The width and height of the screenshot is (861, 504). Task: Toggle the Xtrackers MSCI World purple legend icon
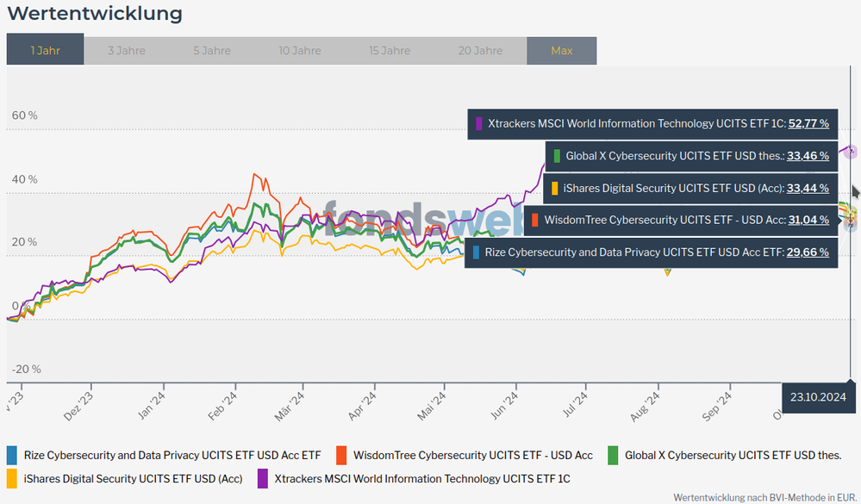click(x=262, y=478)
